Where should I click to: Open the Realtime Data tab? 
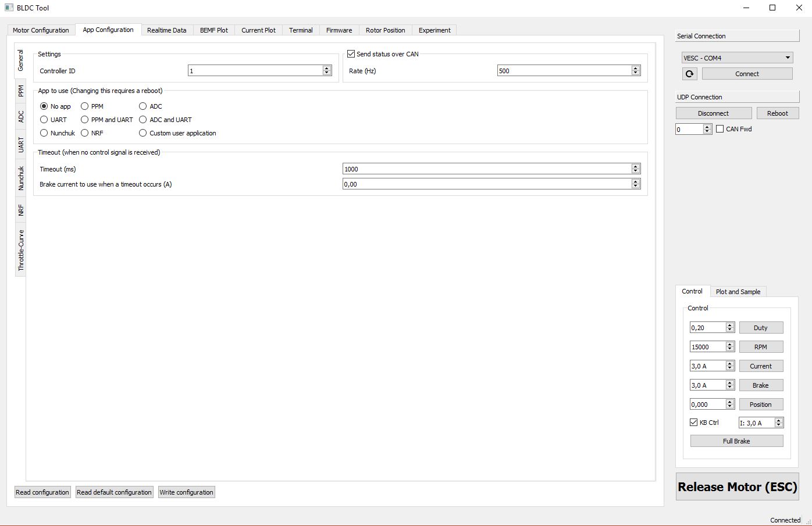point(167,30)
